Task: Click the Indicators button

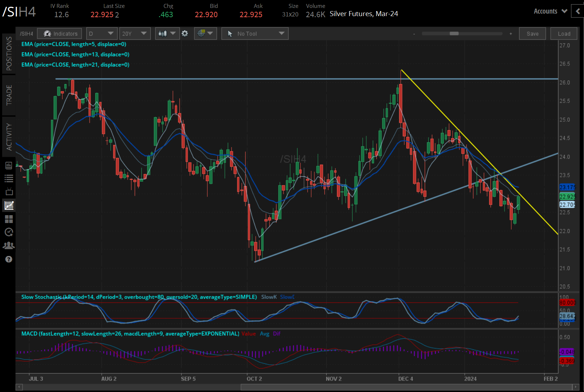Action: tap(60, 34)
